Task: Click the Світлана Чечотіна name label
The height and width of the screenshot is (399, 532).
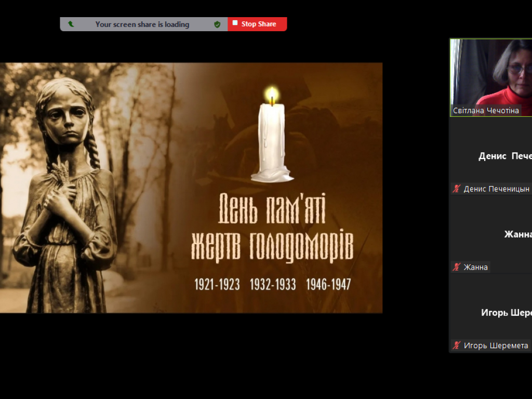Action: (486, 111)
